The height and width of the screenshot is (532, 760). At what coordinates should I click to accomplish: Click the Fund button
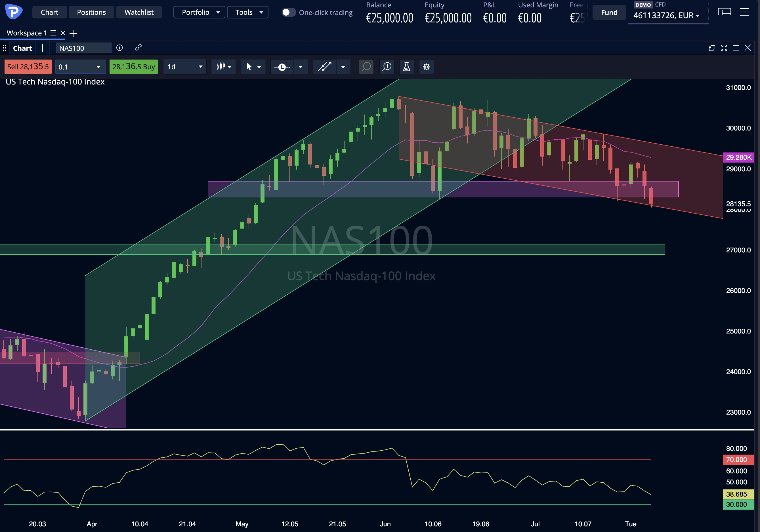click(x=609, y=12)
